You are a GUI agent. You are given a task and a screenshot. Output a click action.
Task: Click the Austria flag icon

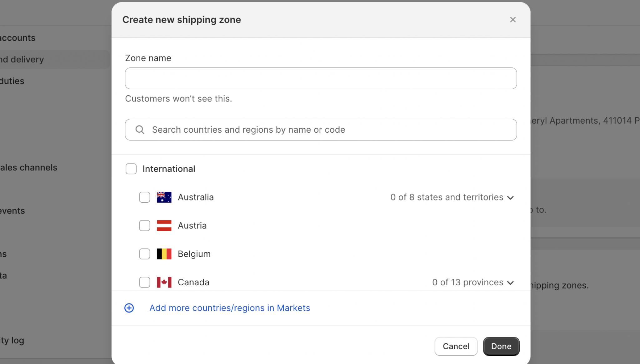[164, 225]
